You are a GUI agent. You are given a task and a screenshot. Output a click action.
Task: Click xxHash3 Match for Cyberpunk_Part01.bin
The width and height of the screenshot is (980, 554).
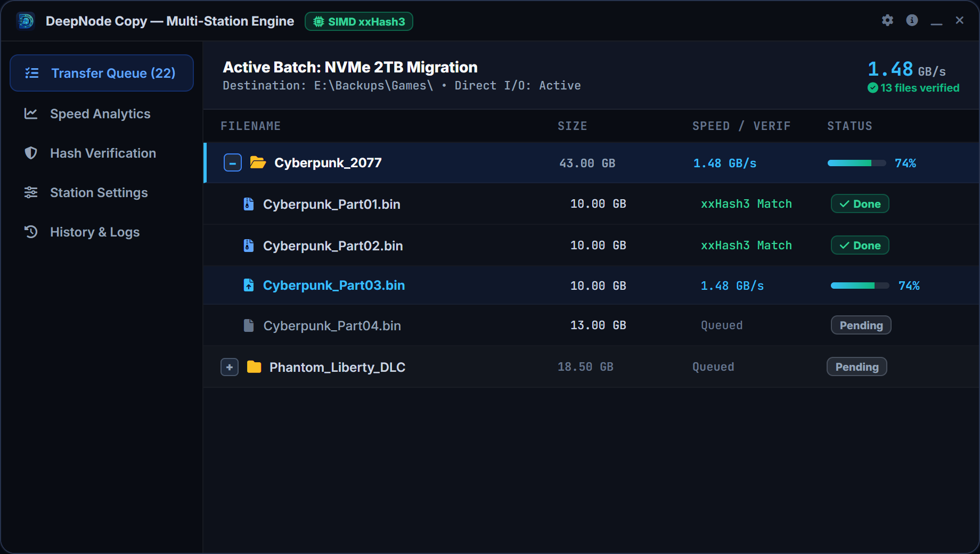[746, 204]
